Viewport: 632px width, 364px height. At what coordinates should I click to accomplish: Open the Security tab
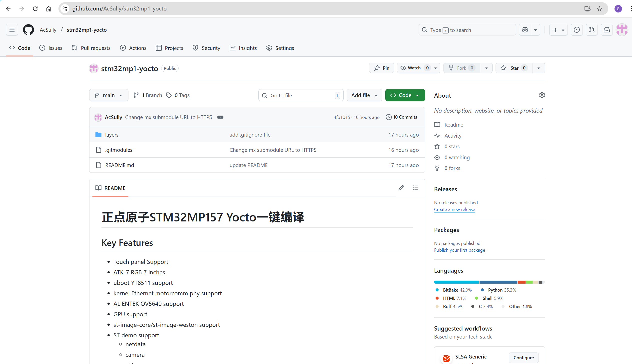click(x=206, y=48)
